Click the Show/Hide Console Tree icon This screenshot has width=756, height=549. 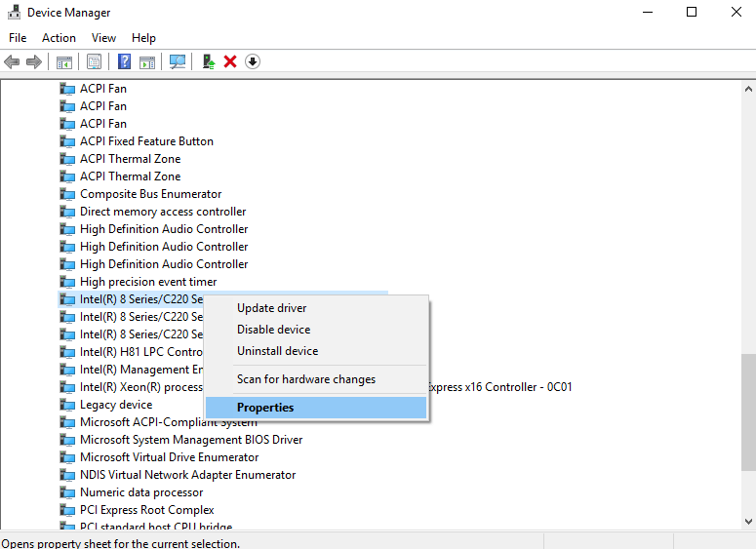[64, 61]
